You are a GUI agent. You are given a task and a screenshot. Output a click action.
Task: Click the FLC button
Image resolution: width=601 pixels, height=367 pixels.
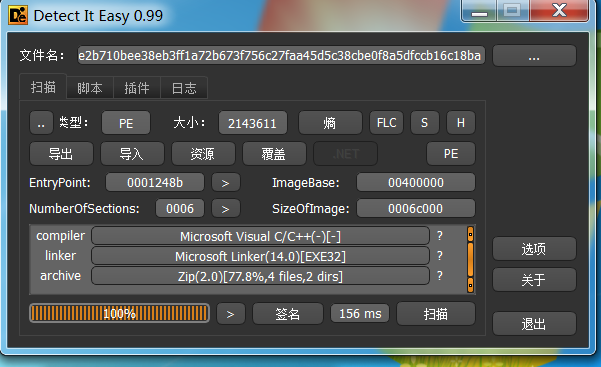click(386, 123)
